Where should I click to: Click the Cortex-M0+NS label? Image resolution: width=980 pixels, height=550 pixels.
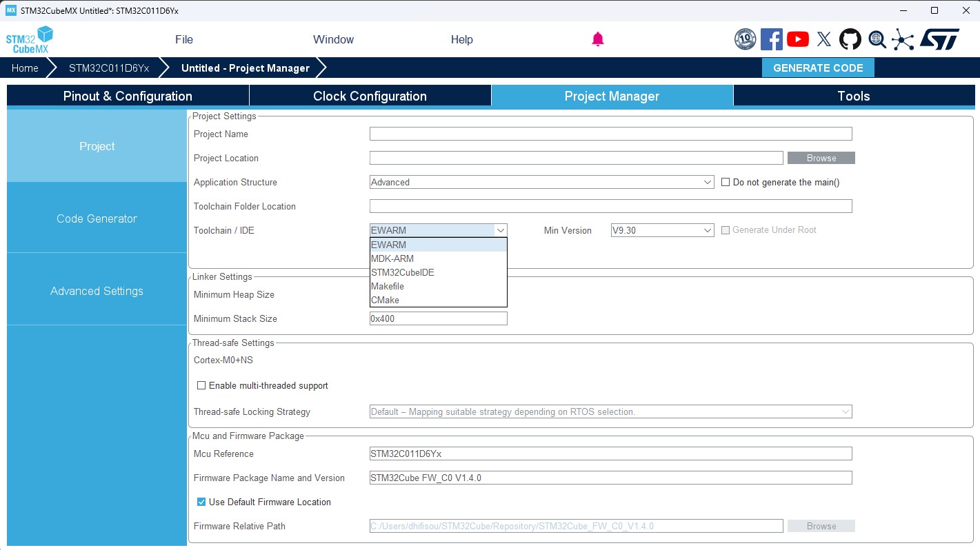click(x=223, y=360)
